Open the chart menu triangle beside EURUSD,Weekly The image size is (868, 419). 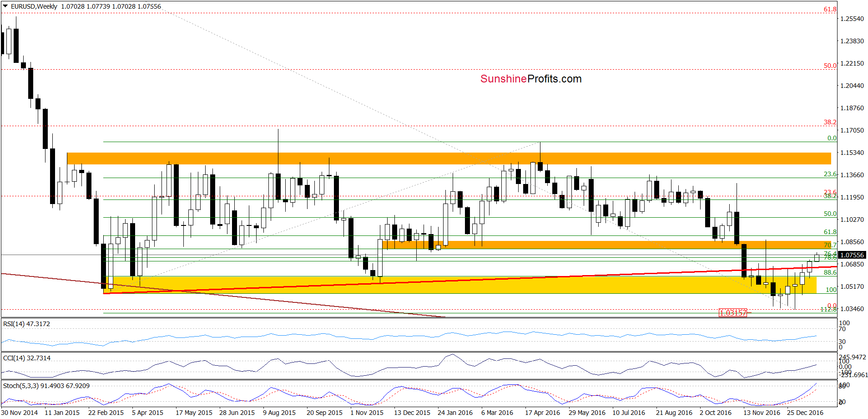tap(5, 6)
